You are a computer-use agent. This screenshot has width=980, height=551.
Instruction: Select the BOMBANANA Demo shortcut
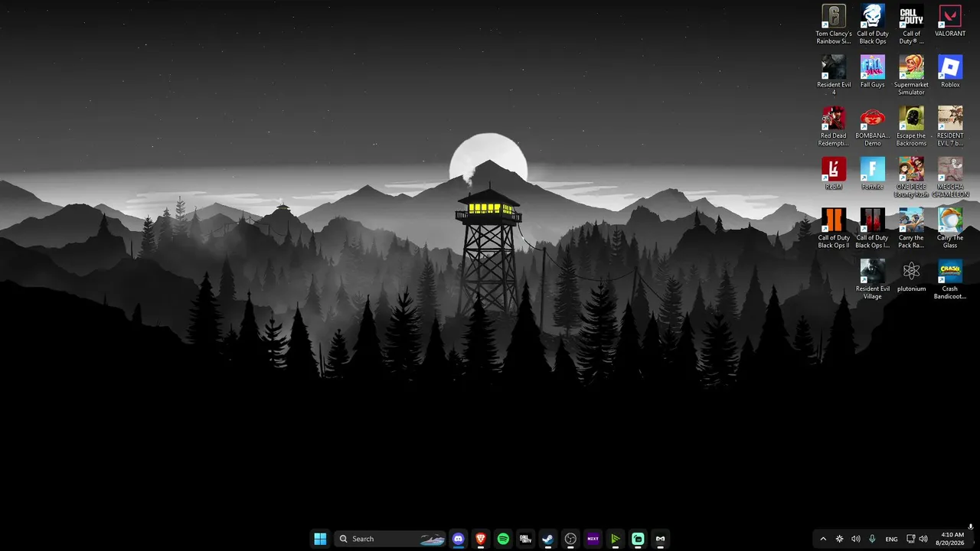click(872, 126)
